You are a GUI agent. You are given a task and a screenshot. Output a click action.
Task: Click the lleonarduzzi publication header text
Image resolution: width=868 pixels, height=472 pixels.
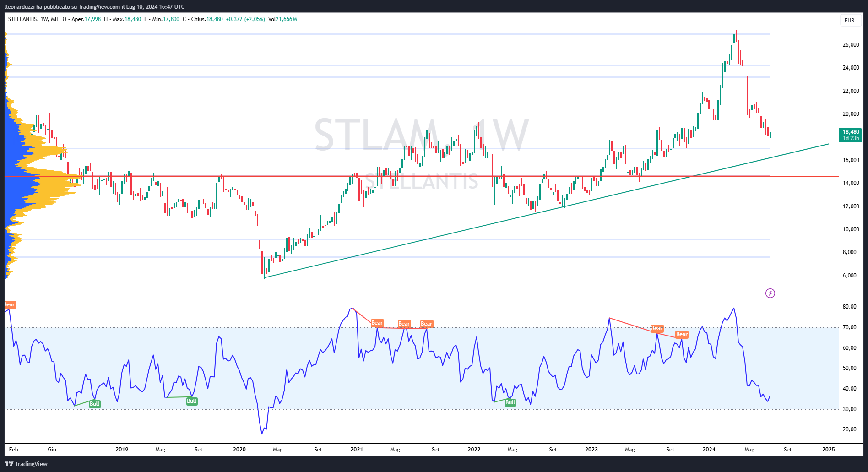point(94,6)
